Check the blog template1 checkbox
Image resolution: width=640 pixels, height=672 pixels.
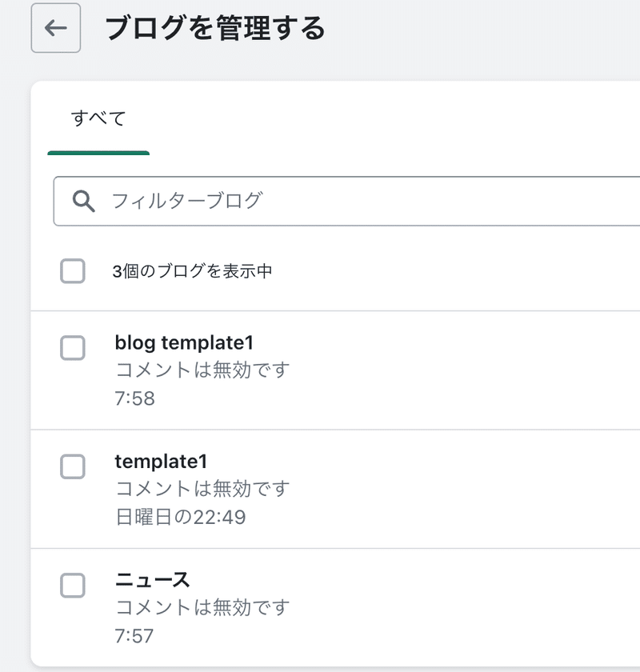73,349
